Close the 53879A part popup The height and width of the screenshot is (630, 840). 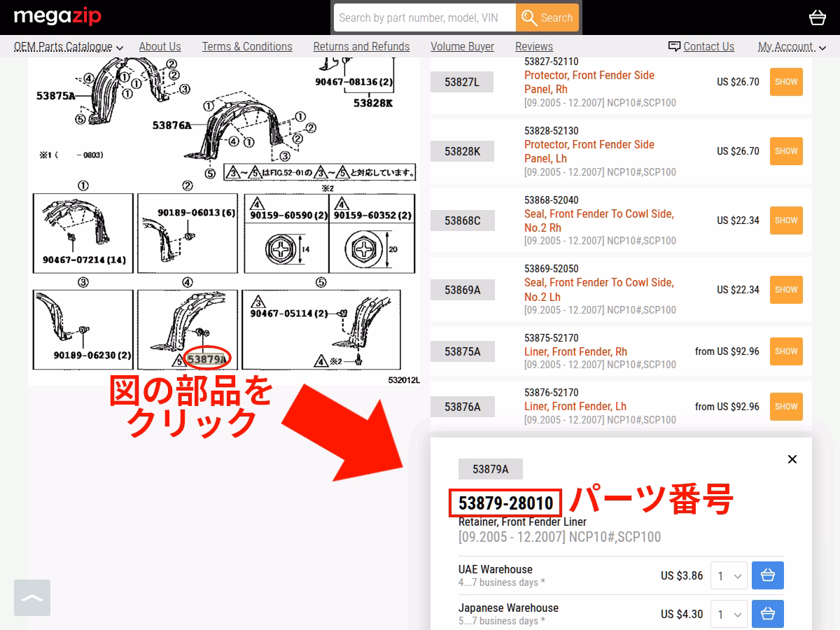(x=792, y=459)
